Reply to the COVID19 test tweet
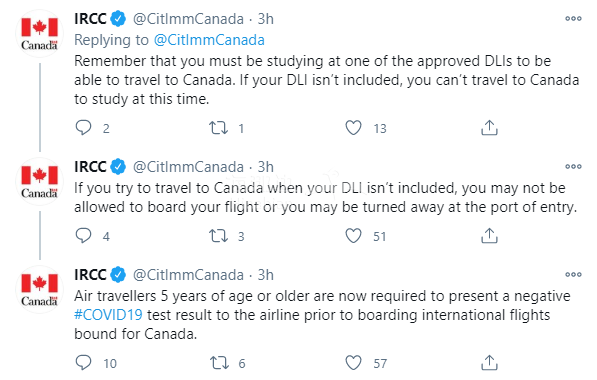 [x=83, y=363]
